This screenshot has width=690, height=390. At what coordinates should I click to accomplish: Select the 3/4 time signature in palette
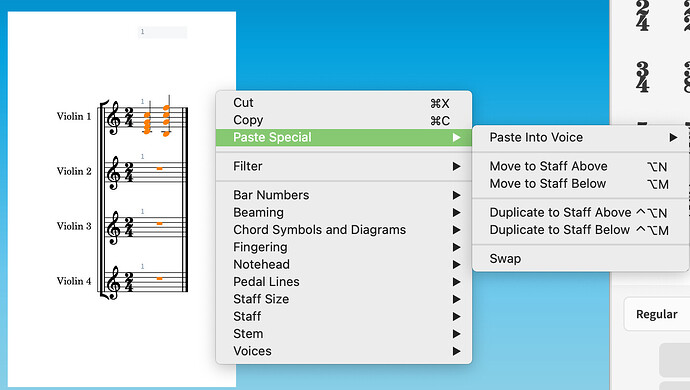[642, 77]
